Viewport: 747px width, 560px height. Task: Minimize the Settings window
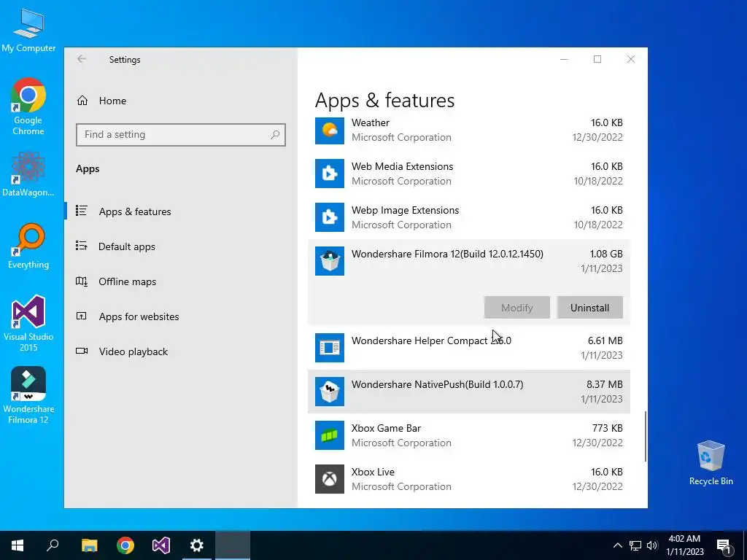564,59
